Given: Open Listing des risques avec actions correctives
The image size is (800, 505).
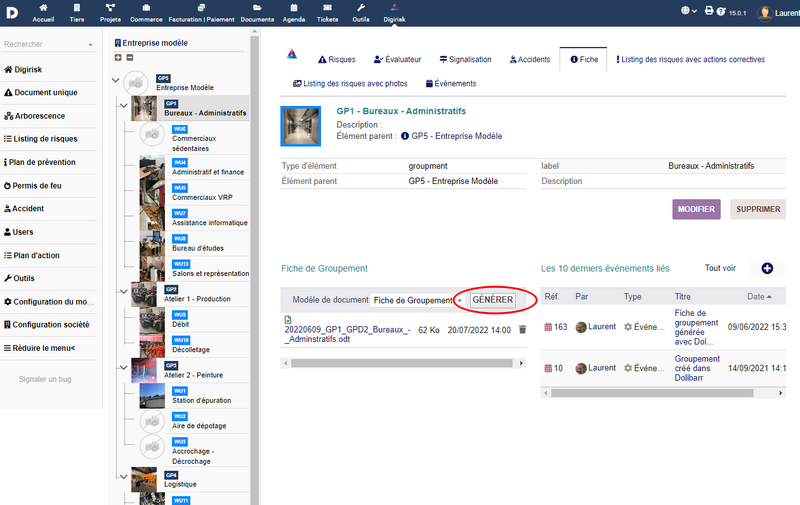Looking at the screenshot, I should pos(690,60).
